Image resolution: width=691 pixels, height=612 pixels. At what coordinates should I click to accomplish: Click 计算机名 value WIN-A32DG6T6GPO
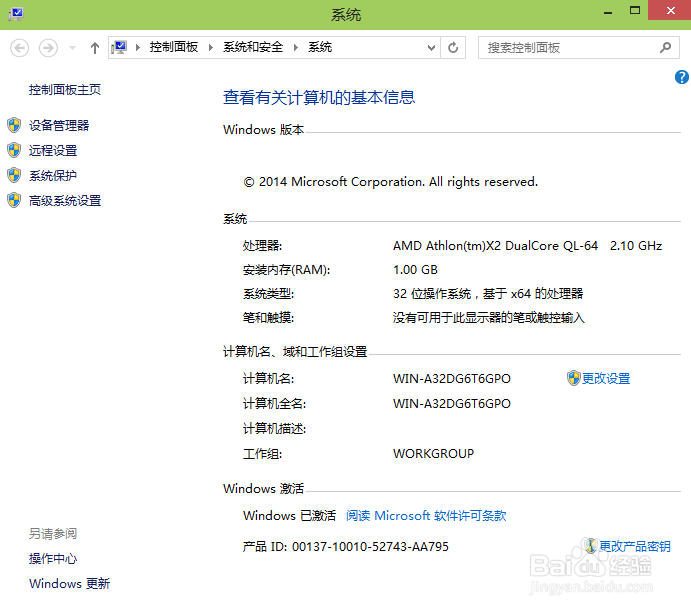click(x=452, y=378)
